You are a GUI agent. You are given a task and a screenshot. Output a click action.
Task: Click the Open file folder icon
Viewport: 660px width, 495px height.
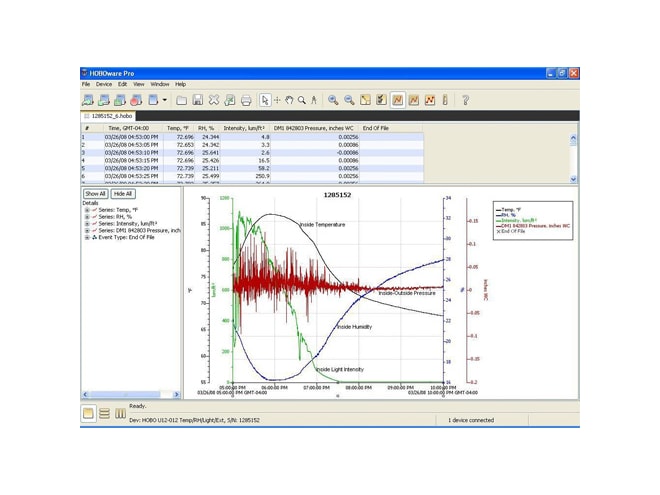click(x=181, y=100)
